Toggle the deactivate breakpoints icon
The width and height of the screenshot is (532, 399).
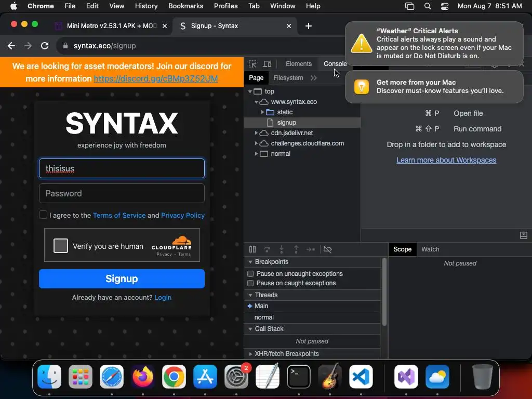327,249
